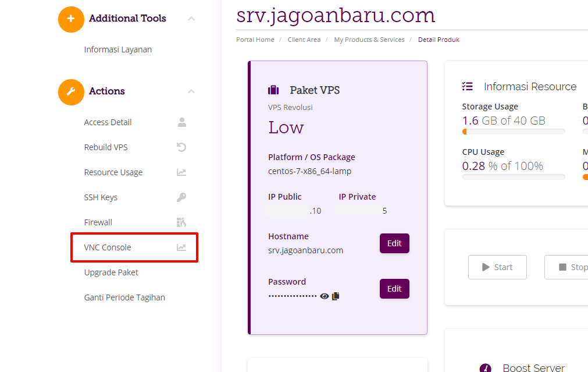This screenshot has height=372, width=588.
Task: Open Upgrade Paket menu item
Action: [x=111, y=272]
